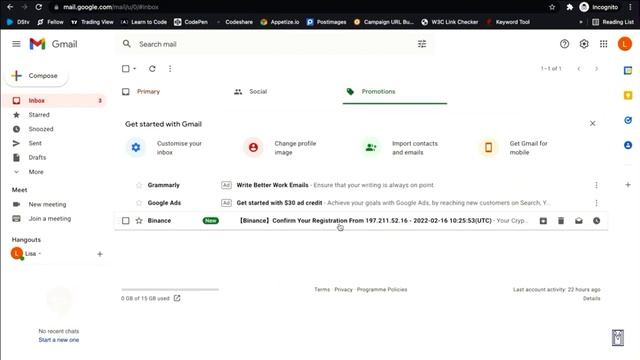Open select-all dropdown arrow
Viewport: 640px width, 360px height.
point(135,69)
